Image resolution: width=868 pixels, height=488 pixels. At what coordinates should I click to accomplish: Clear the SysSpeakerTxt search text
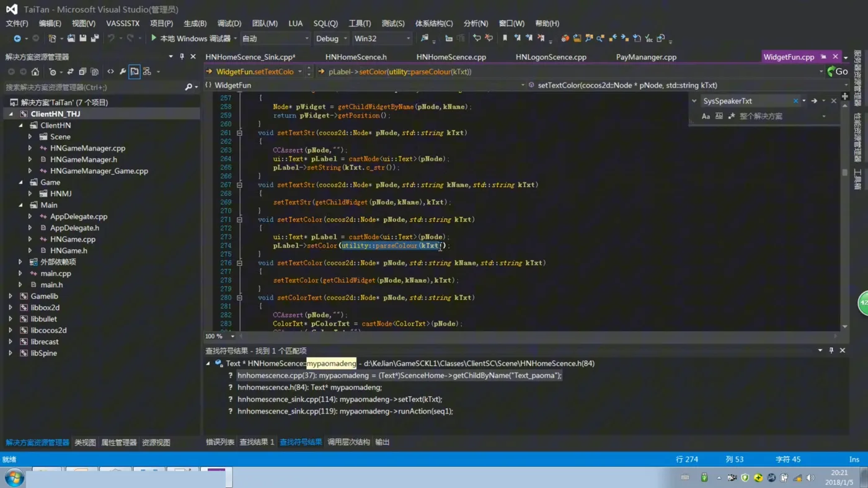point(795,100)
